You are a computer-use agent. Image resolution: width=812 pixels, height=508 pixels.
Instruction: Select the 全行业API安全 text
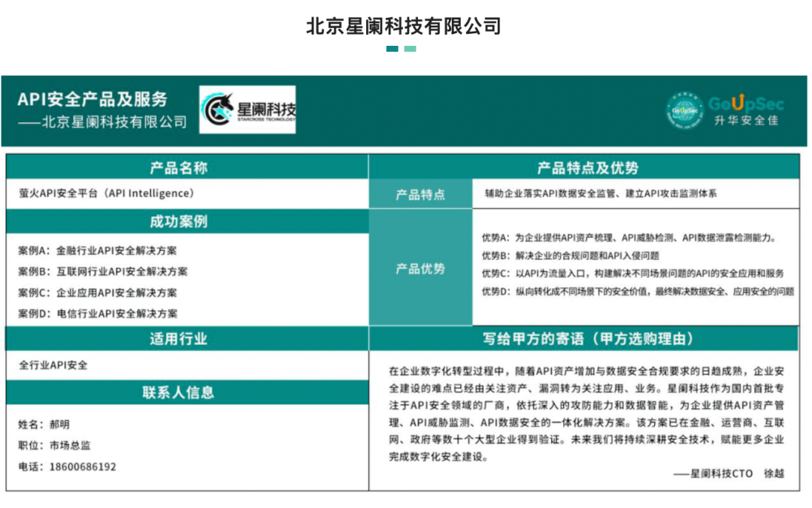pos(53,365)
